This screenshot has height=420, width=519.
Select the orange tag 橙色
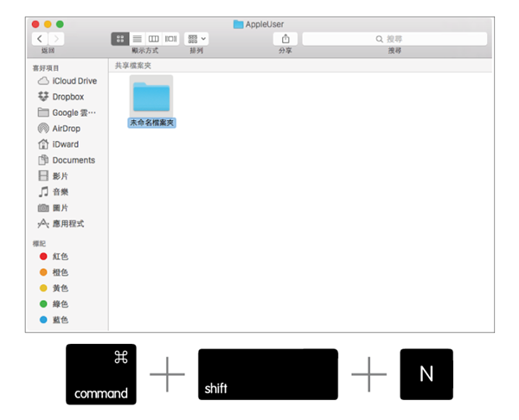tap(54, 272)
